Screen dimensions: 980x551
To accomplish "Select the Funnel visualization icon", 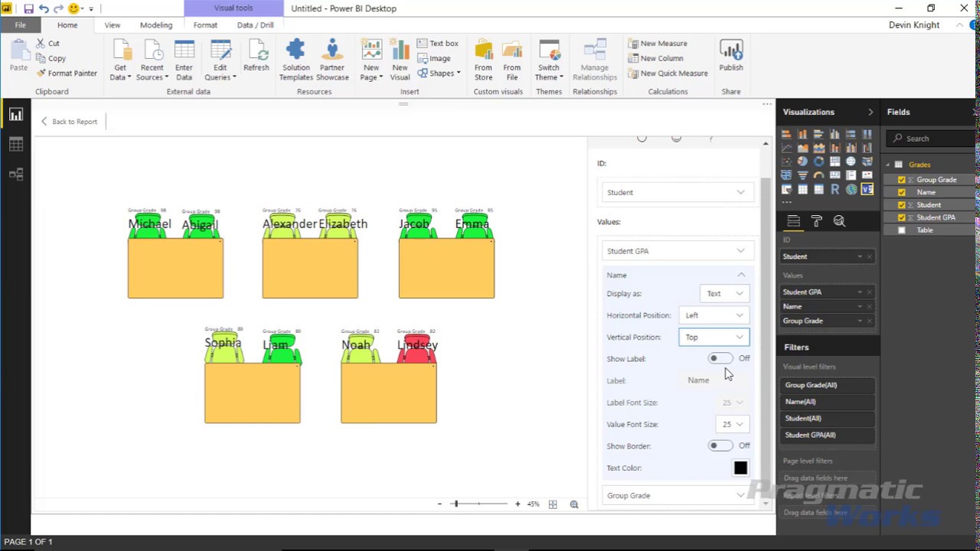I will [802, 175].
